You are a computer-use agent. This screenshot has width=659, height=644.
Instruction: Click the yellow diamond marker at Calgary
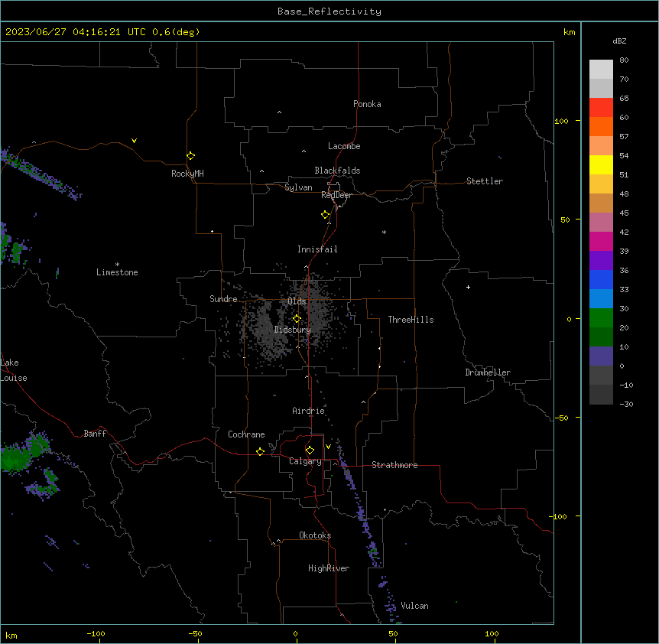coord(310,450)
